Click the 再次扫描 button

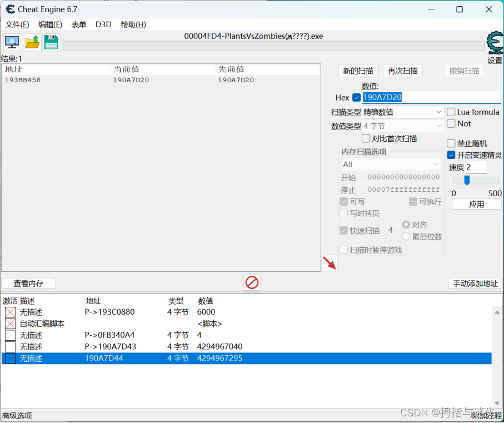pos(402,71)
